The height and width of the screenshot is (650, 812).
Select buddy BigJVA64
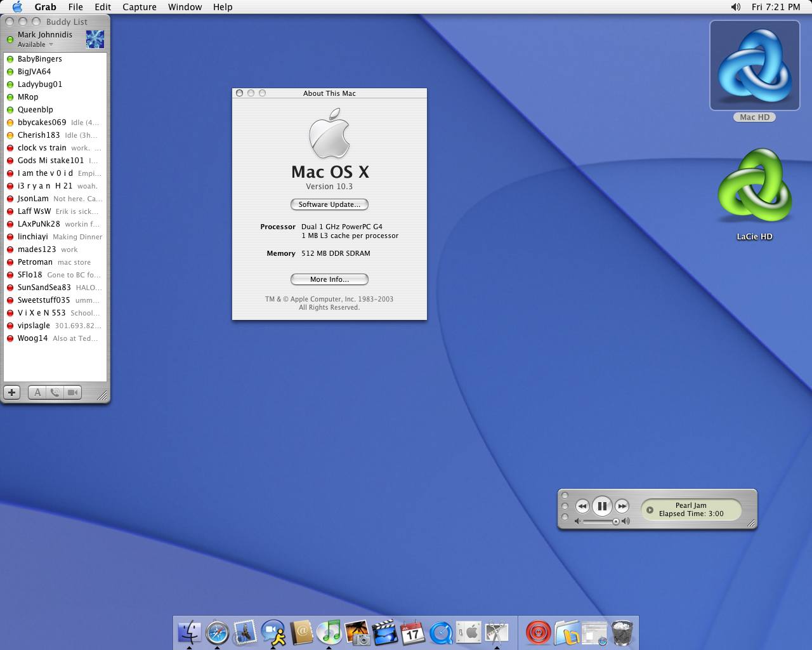(55, 72)
